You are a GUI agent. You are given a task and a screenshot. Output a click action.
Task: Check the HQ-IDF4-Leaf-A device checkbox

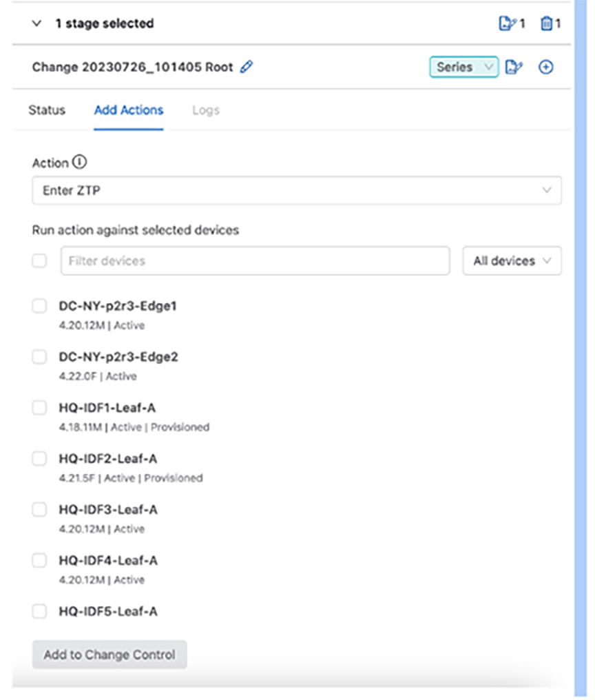point(39,561)
